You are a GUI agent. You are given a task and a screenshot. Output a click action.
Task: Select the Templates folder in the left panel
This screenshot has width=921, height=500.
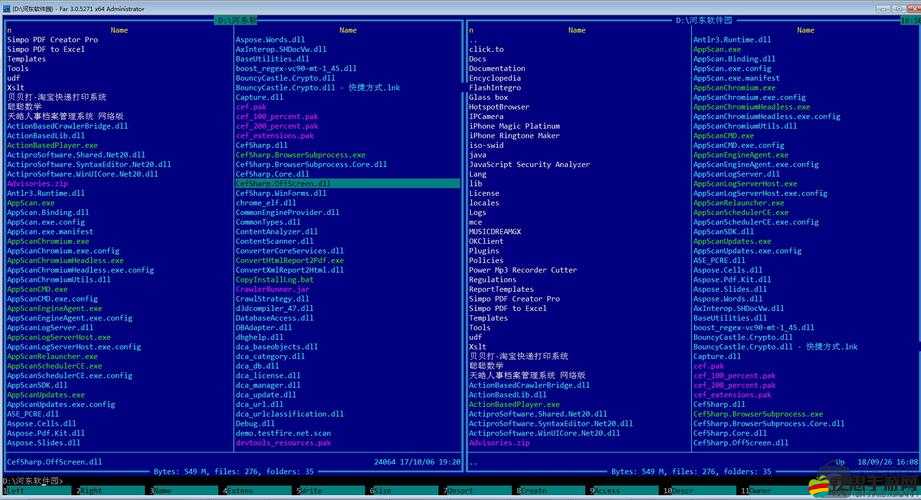point(26,59)
